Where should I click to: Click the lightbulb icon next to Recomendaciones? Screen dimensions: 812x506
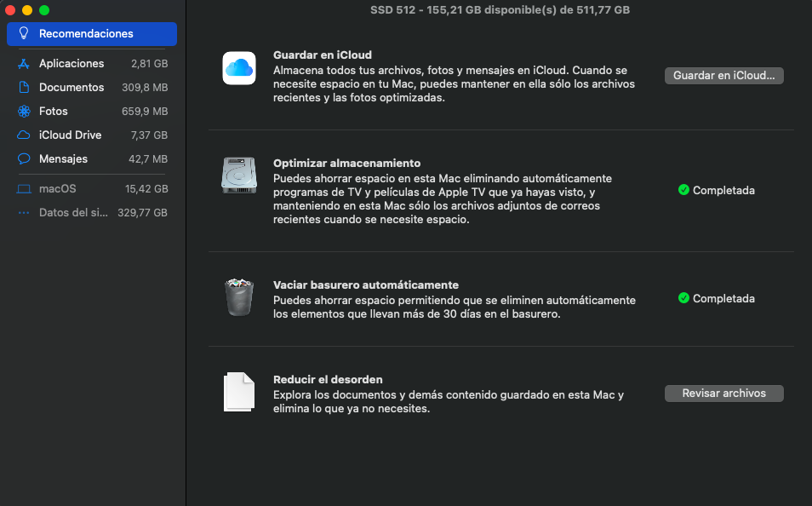(24, 33)
